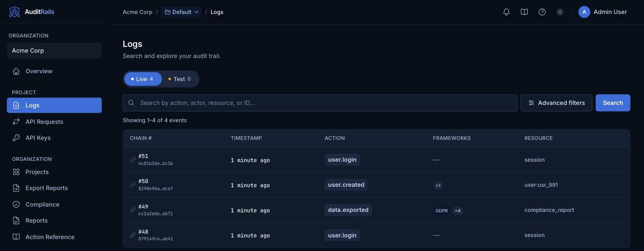Open API Requests in the sidebar
Screen dimensions: 644x251
pos(54,122)
